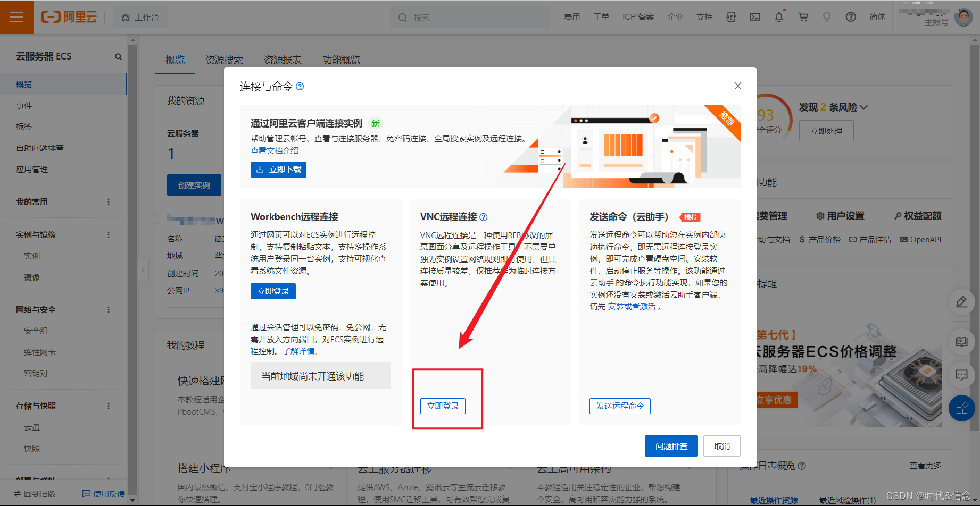
Task: Click 回到旧版 at sidebar bottom
Action: pos(35,494)
